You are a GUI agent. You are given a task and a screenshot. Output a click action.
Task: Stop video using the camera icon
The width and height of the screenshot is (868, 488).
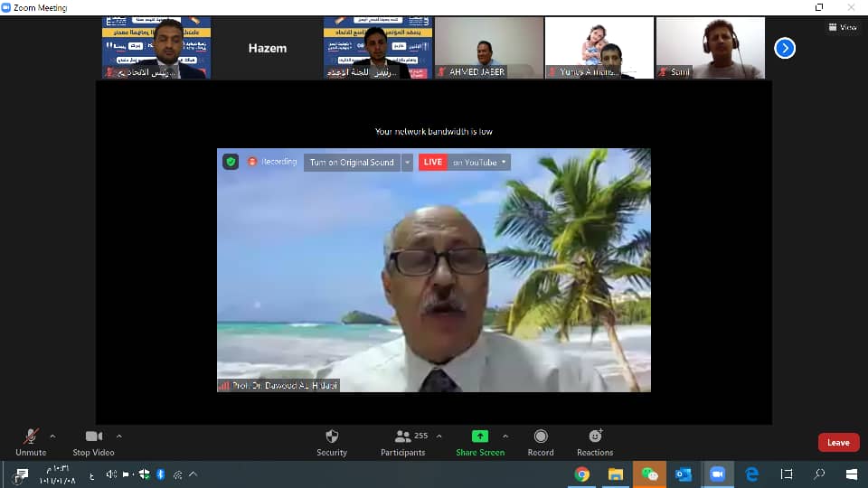pyautogui.click(x=93, y=436)
